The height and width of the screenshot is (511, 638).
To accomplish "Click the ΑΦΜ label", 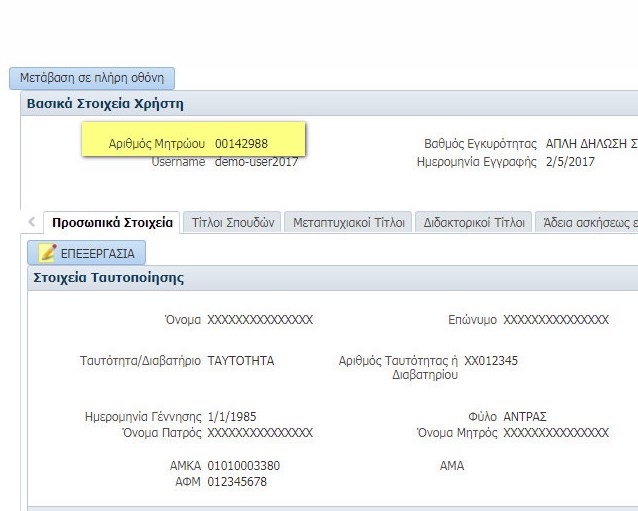I will tap(188, 482).
